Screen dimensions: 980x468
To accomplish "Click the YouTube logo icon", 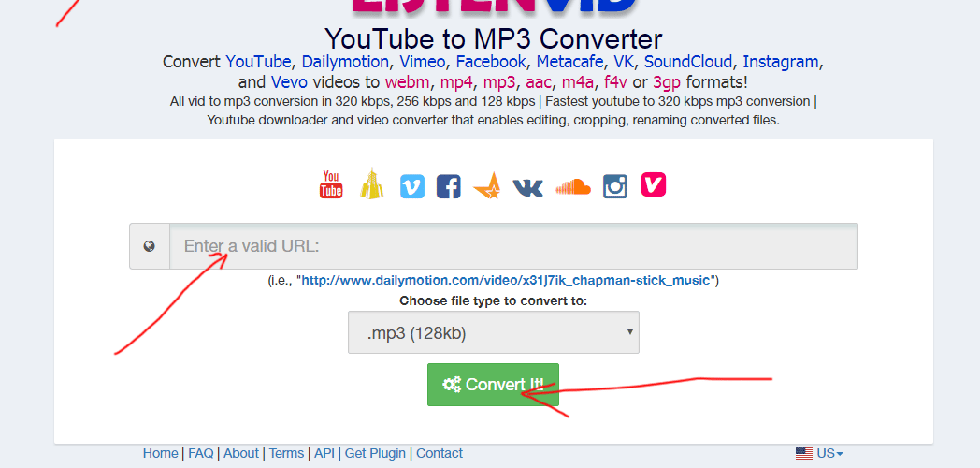I will (331, 184).
